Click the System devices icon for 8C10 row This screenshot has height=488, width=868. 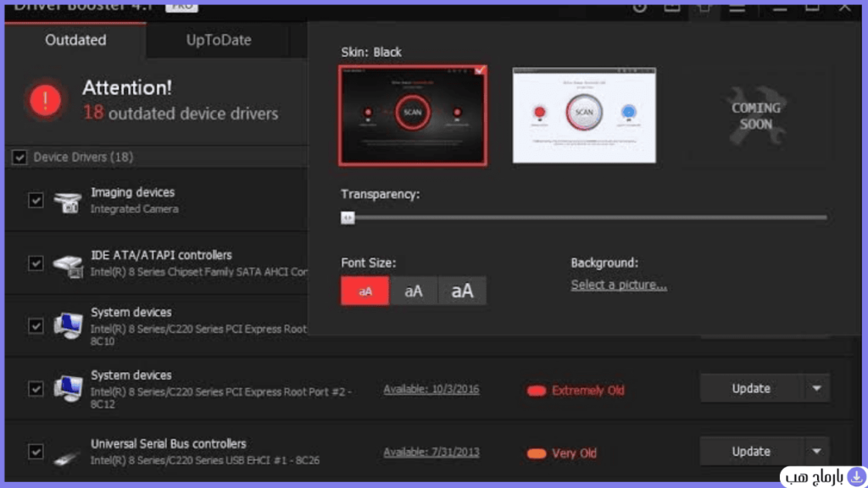[68, 326]
